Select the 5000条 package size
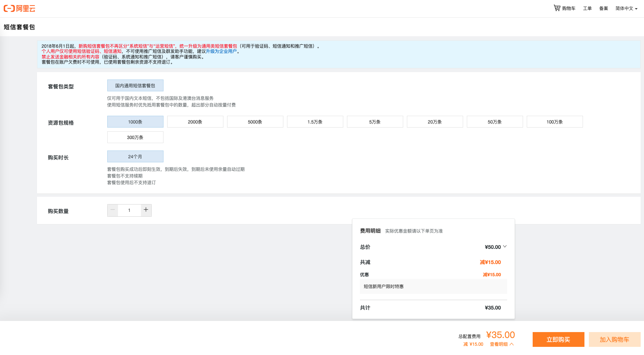This screenshot has height=355, width=644. point(255,122)
